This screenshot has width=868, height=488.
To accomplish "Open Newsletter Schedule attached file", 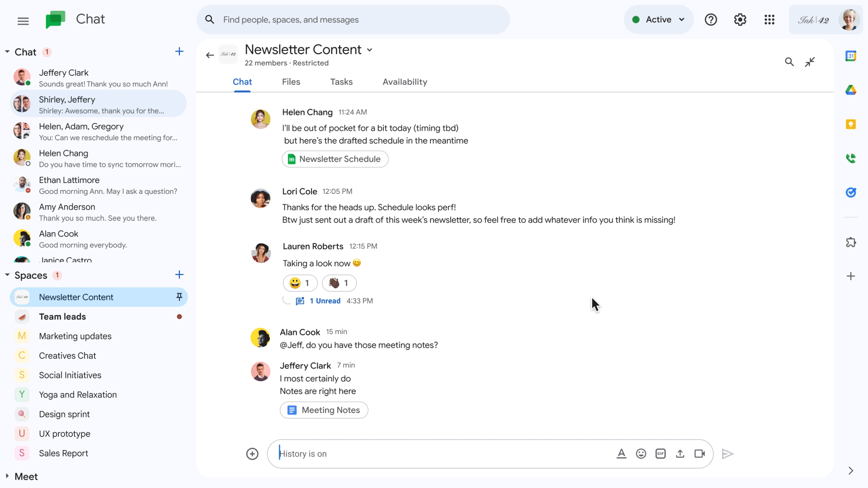I will click(x=335, y=159).
